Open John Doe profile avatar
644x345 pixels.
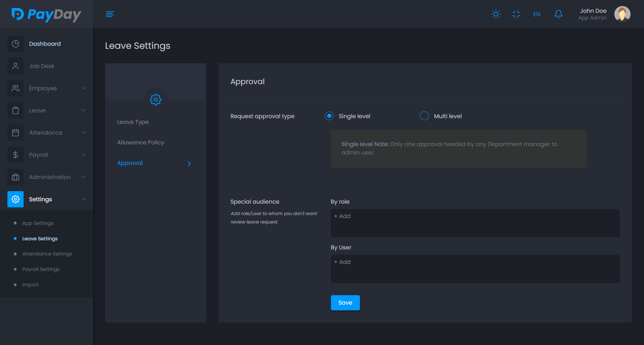pos(622,14)
